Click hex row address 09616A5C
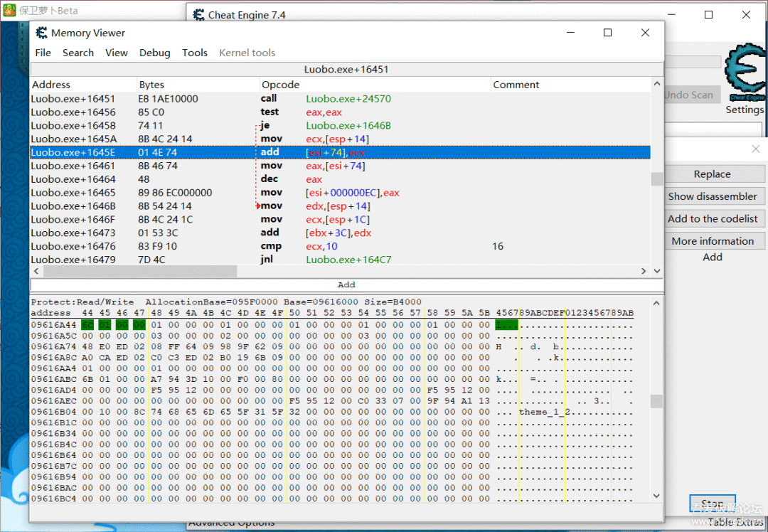This screenshot has height=532, width=768. [x=54, y=336]
